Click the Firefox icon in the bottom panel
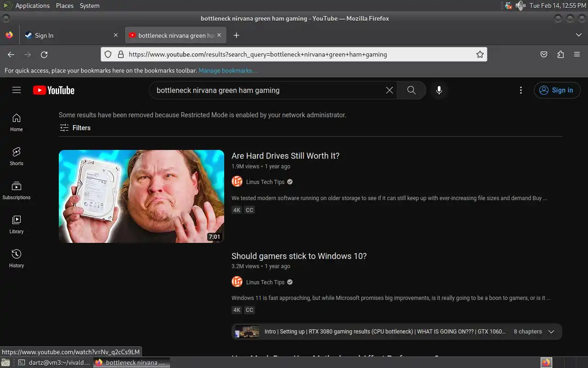This screenshot has height=368, width=588. [x=546, y=362]
